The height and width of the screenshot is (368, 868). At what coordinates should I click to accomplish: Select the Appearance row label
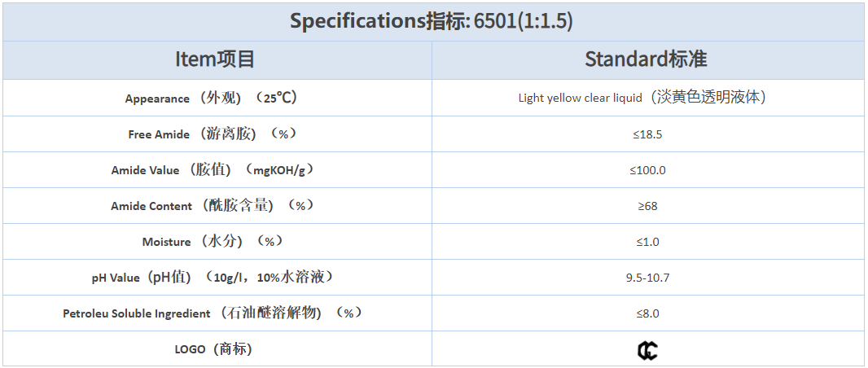[212, 99]
